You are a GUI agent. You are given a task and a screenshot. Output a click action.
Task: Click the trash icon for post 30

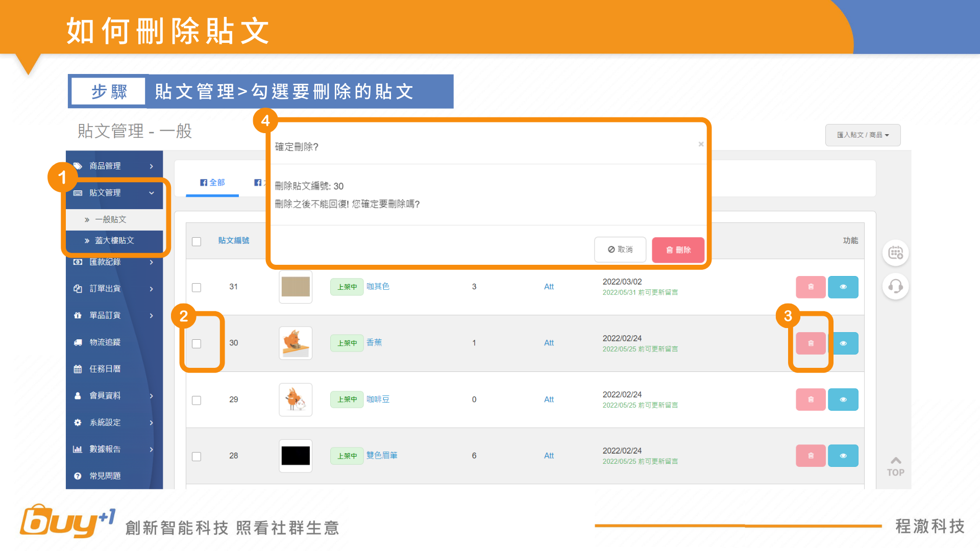[811, 343]
